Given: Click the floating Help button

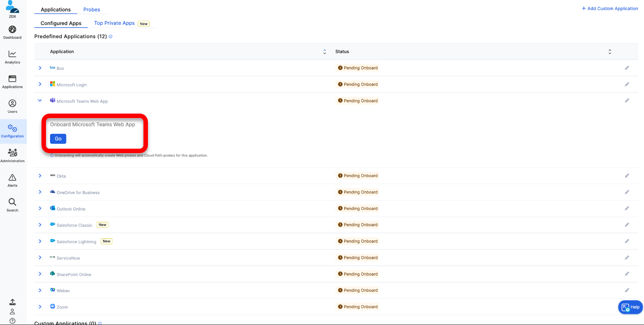Looking at the screenshot, I should click(x=631, y=307).
